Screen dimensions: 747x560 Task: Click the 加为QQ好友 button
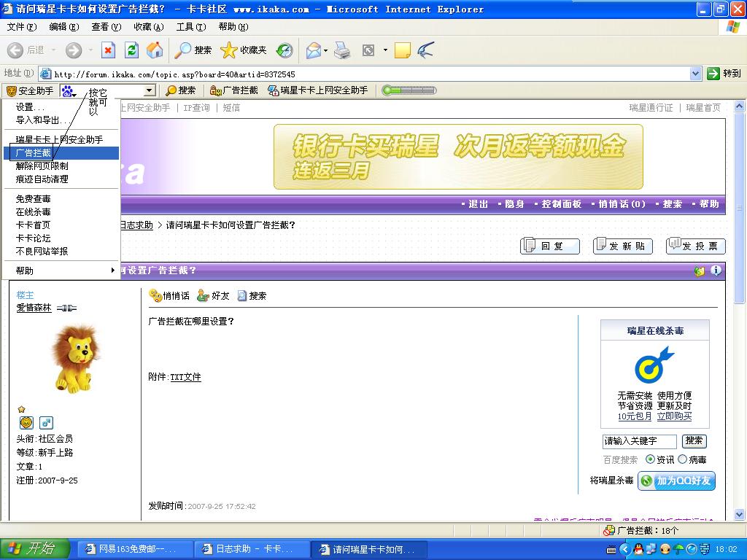[x=676, y=481]
